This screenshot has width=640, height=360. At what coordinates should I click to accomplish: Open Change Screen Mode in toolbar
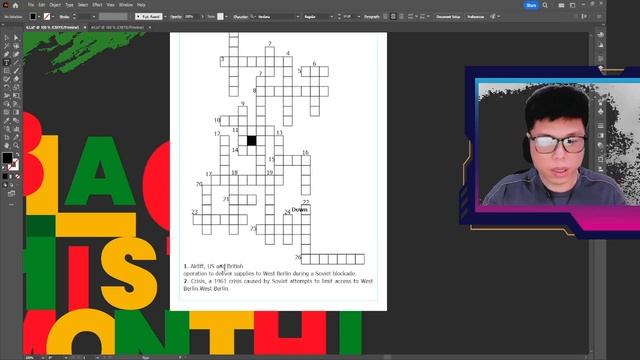tap(11, 193)
